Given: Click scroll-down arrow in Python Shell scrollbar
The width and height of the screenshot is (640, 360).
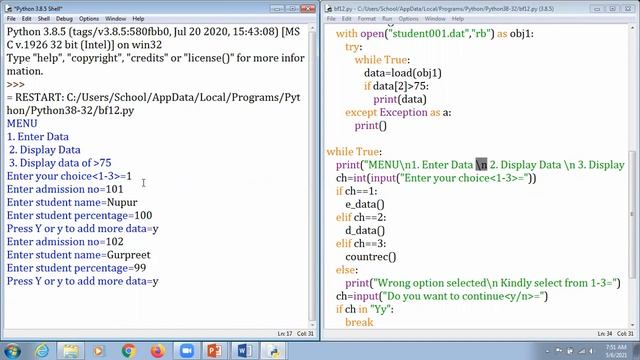Looking at the screenshot, I should pyautogui.click(x=313, y=325).
